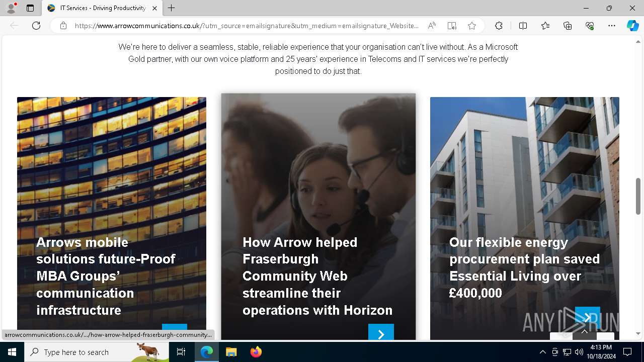Open Microsoft Edge from the taskbar
Viewport: 644px width, 362px height.
click(x=207, y=352)
